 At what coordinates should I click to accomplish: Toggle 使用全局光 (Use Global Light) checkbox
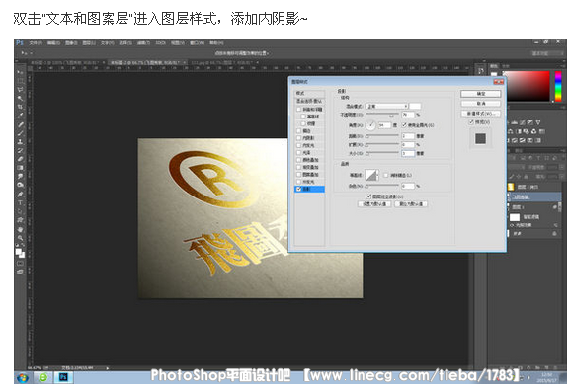pos(404,125)
